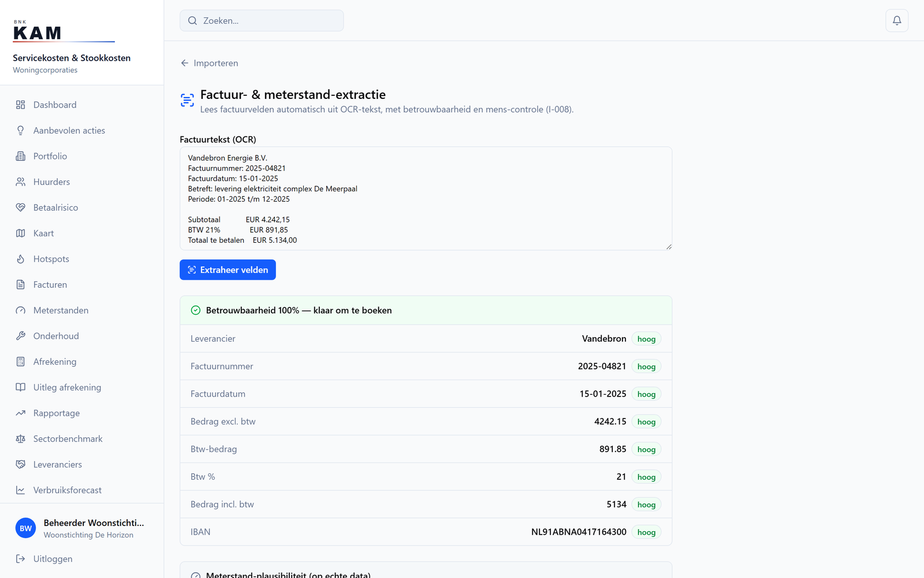
Task: Click the Betaalrisico heart icon
Action: point(21,208)
